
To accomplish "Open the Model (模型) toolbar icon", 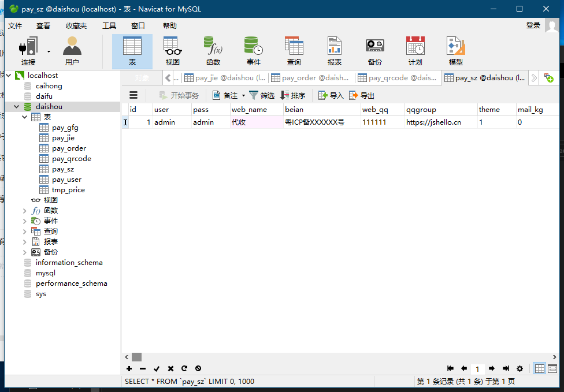I will coord(455,51).
